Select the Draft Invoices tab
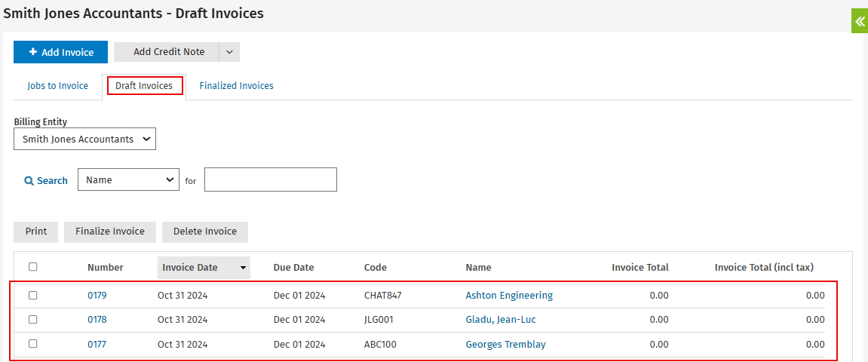 [144, 86]
